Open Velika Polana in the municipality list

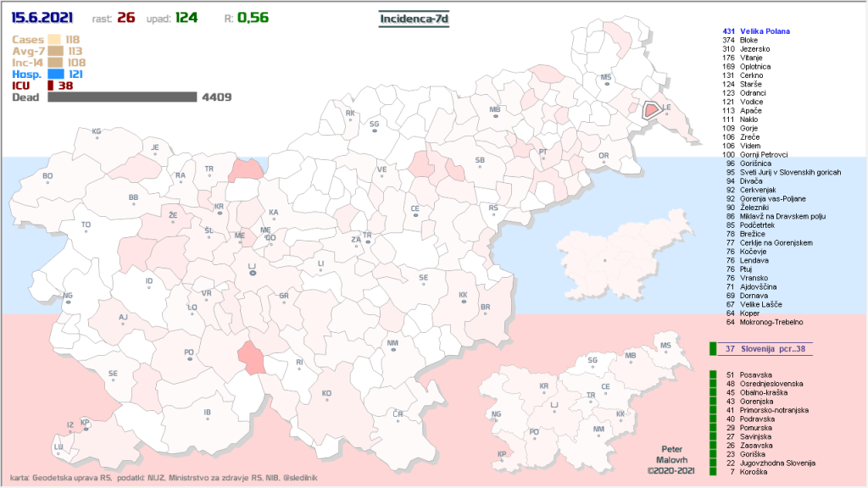[764, 31]
